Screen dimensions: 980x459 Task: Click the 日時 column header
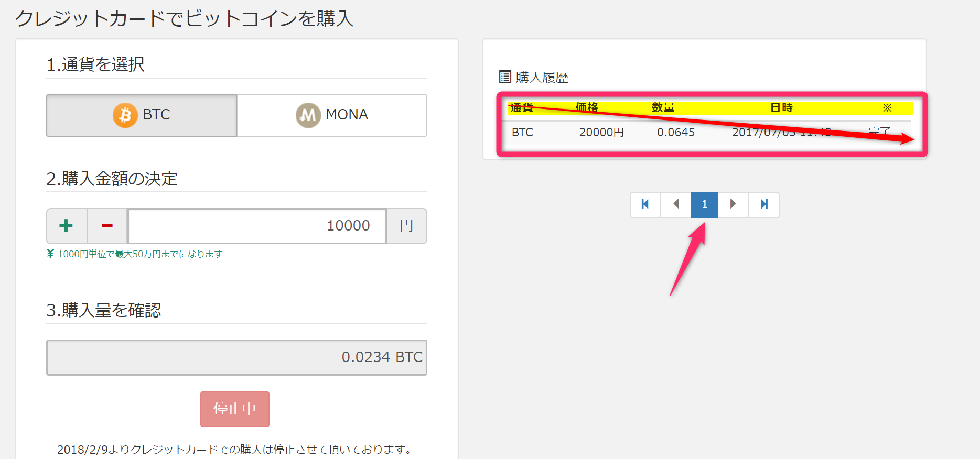(x=781, y=108)
